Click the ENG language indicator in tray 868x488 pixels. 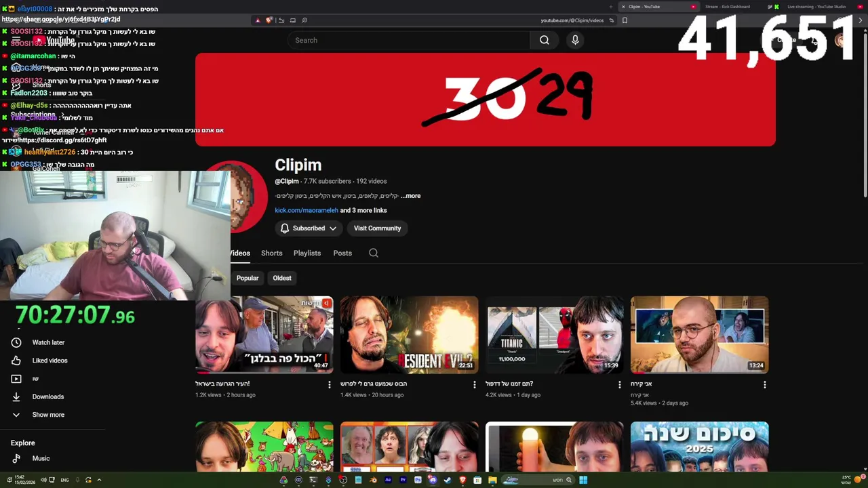click(x=64, y=480)
